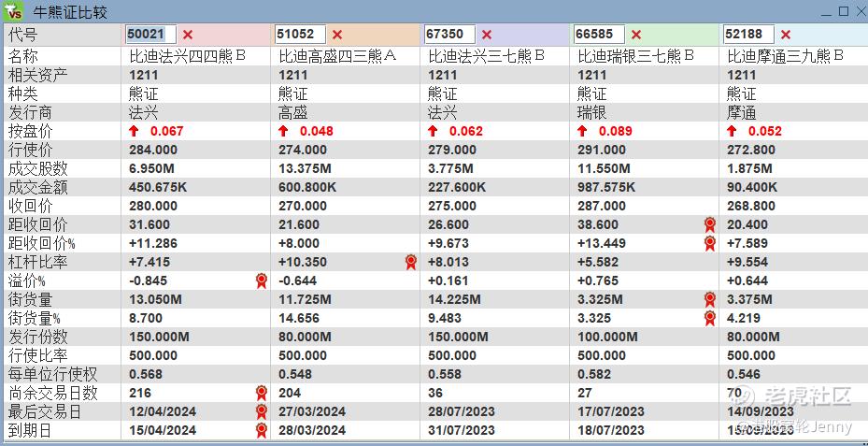Focus the code input field containing 67350
Screen dimensions: 868x446
[x=449, y=35]
